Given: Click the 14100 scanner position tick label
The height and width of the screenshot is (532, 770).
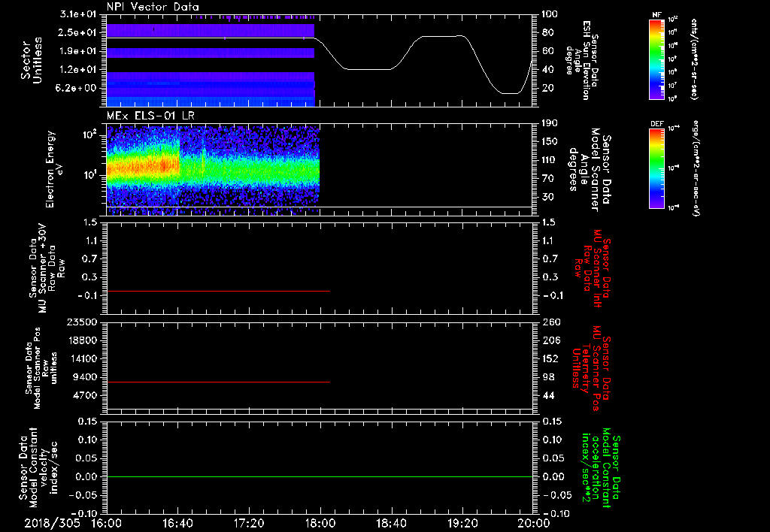Looking at the screenshot, I should click(x=81, y=358).
